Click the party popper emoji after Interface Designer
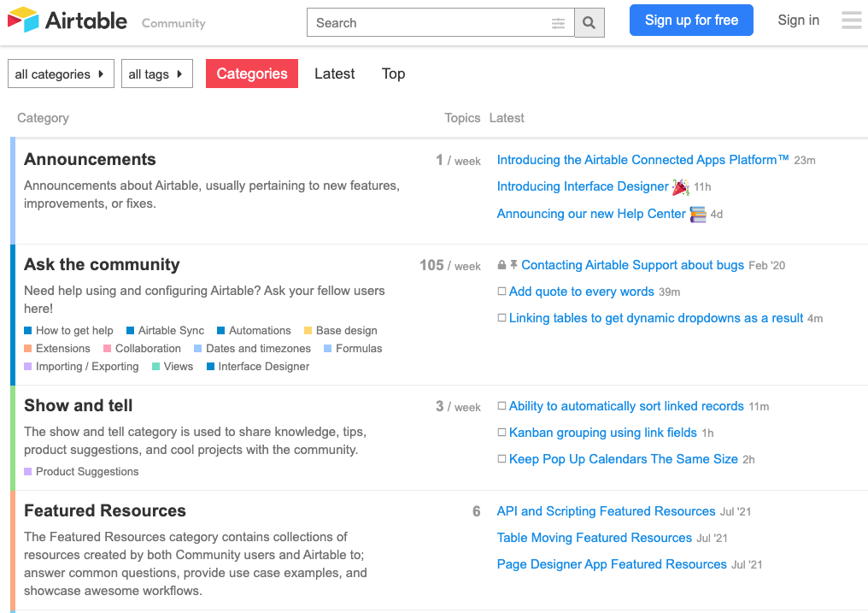 coord(680,187)
